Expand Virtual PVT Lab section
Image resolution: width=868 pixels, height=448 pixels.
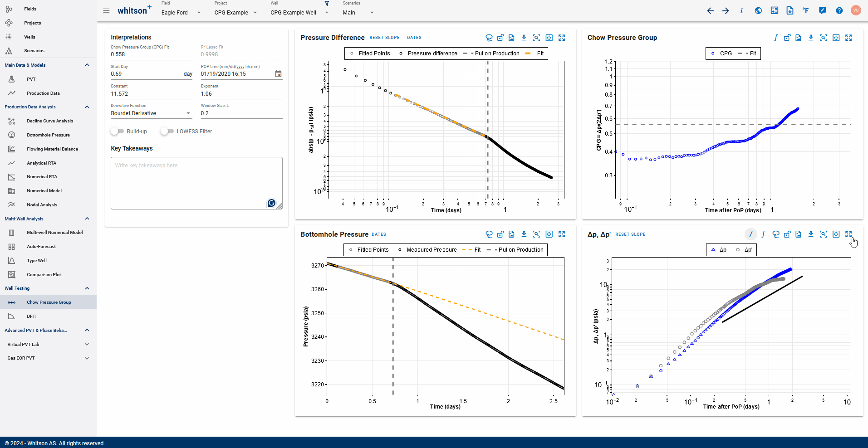[87, 345]
